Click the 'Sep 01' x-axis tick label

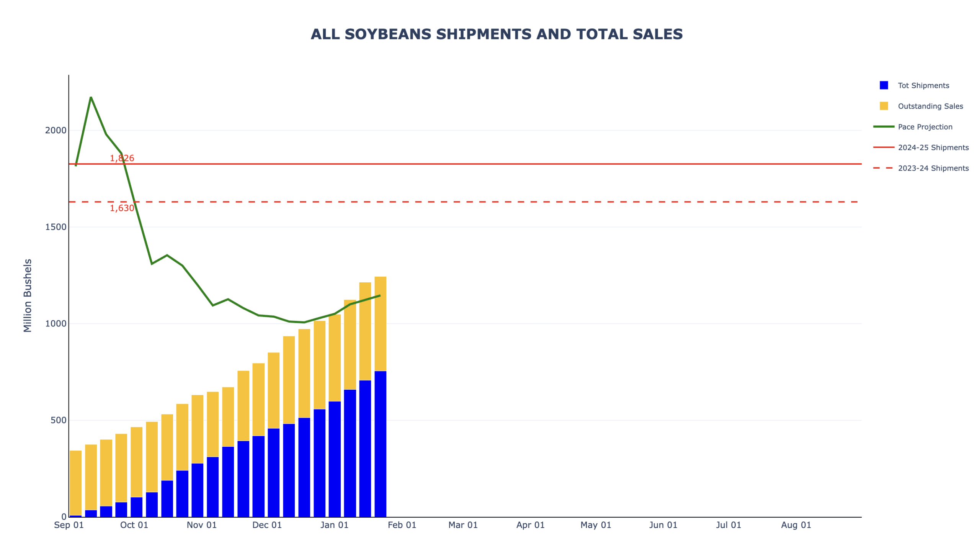(69, 525)
